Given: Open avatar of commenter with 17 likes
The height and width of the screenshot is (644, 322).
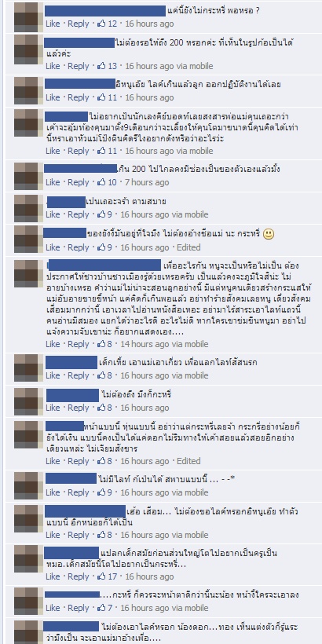Looking at the screenshot, I should click(x=29, y=559).
